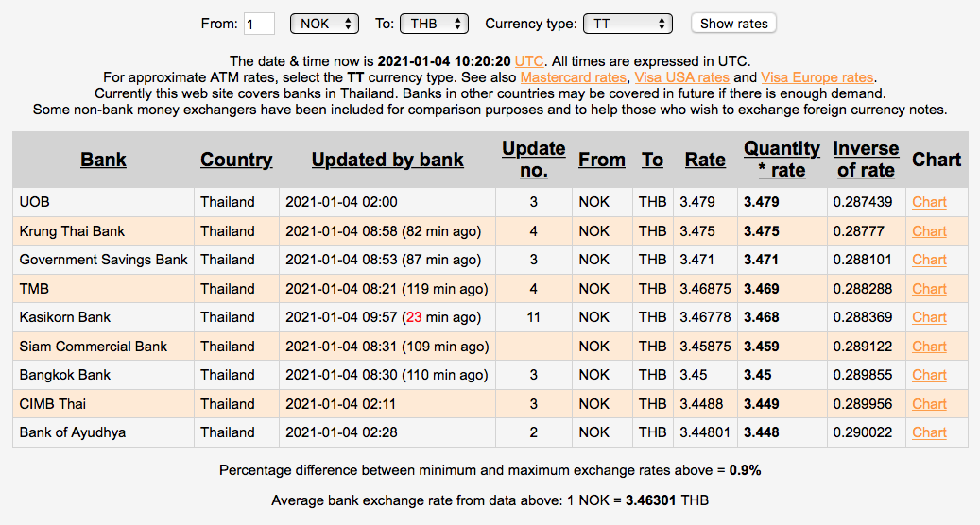
Task: Sort by Quantity * rate header
Action: click(782, 160)
